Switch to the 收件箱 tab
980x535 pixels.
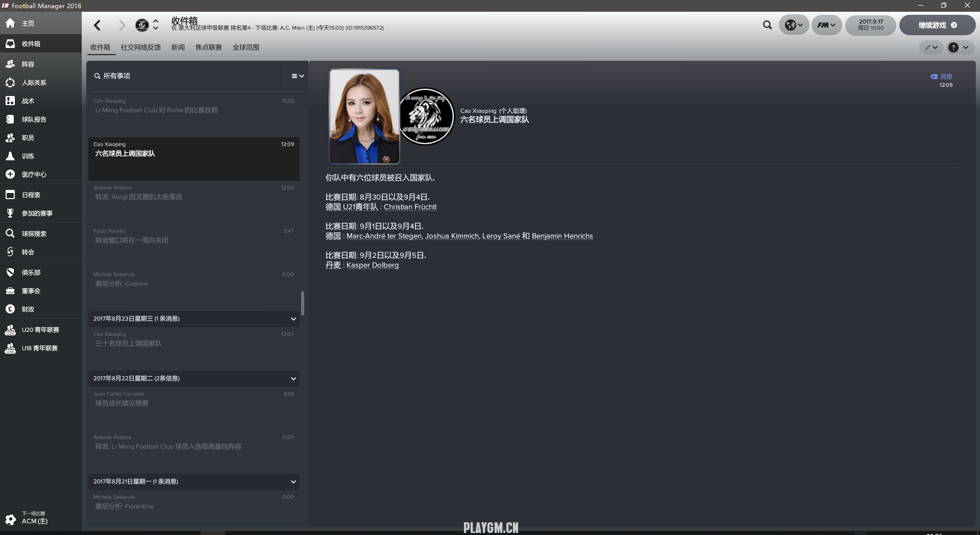click(x=100, y=47)
